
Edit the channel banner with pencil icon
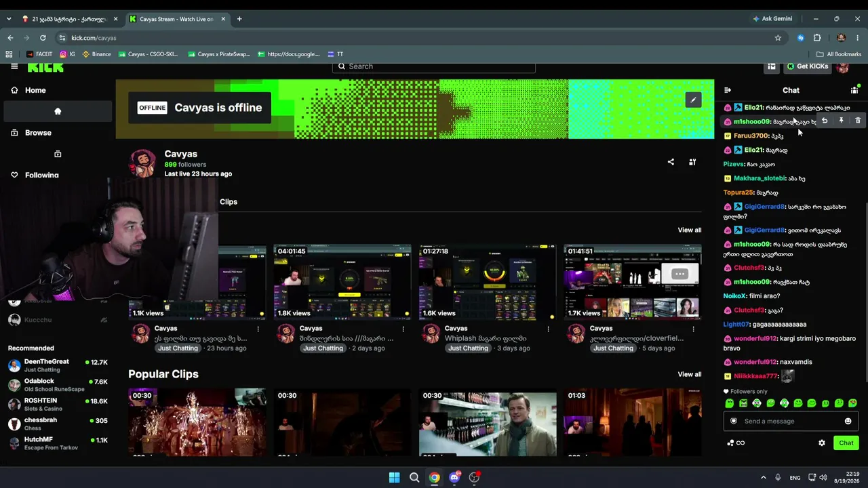coord(693,100)
